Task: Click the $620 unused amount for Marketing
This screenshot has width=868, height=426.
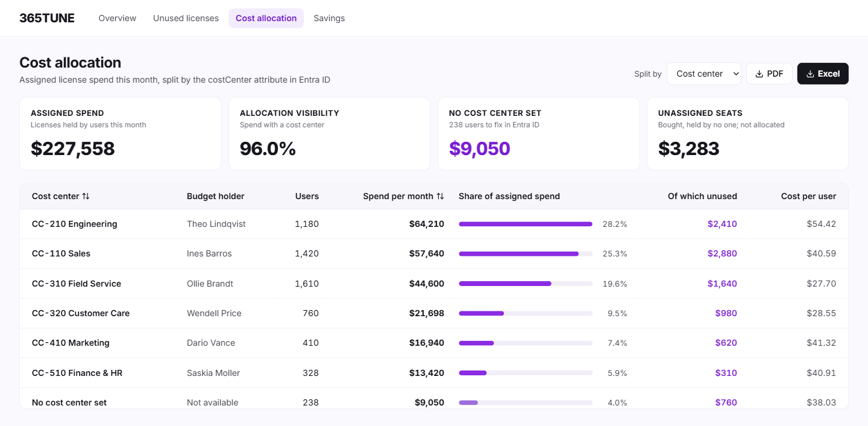Action: point(726,343)
